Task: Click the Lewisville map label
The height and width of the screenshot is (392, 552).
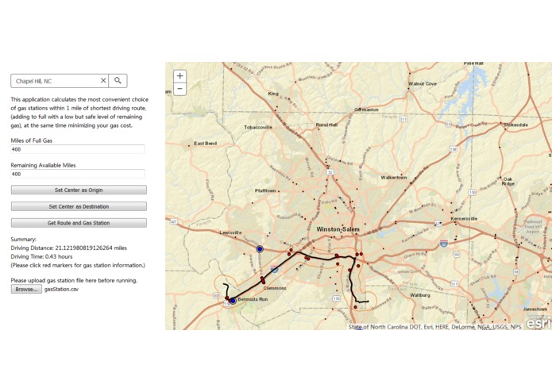Action: (x=230, y=233)
